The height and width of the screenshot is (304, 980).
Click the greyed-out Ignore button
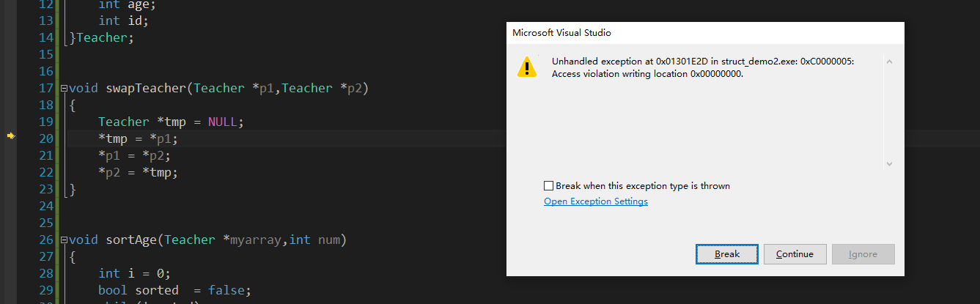(x=863, y=254)
